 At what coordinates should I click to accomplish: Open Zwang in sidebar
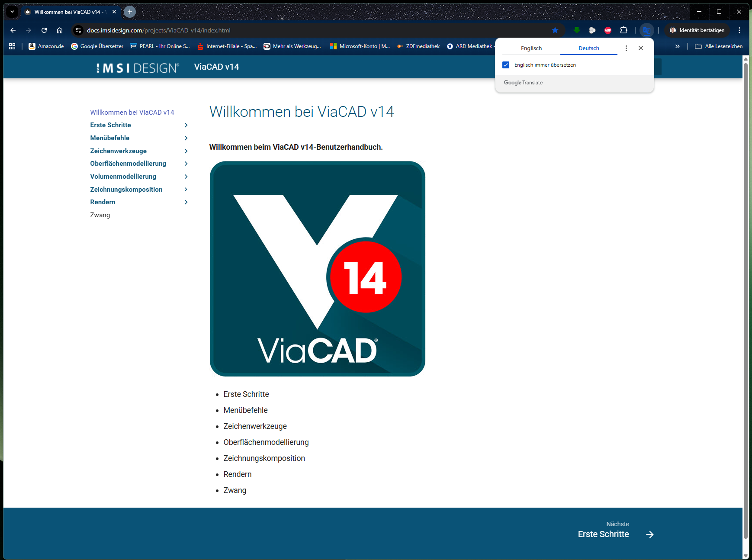click(100, 215)
